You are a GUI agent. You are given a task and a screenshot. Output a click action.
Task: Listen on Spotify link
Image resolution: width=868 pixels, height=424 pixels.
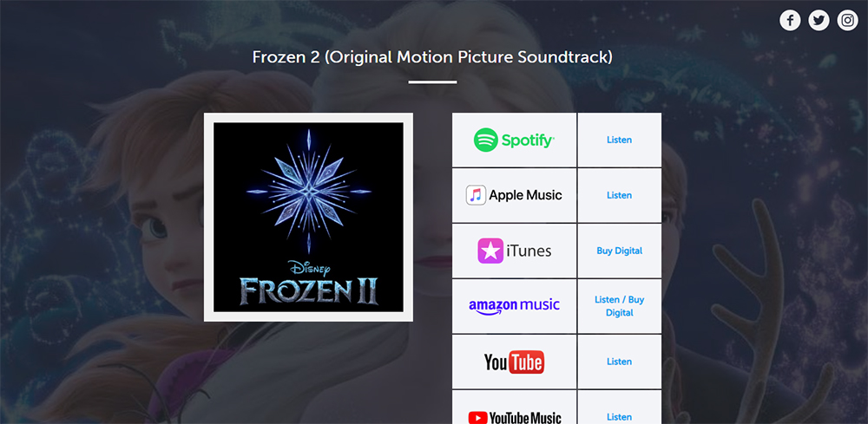619,140
